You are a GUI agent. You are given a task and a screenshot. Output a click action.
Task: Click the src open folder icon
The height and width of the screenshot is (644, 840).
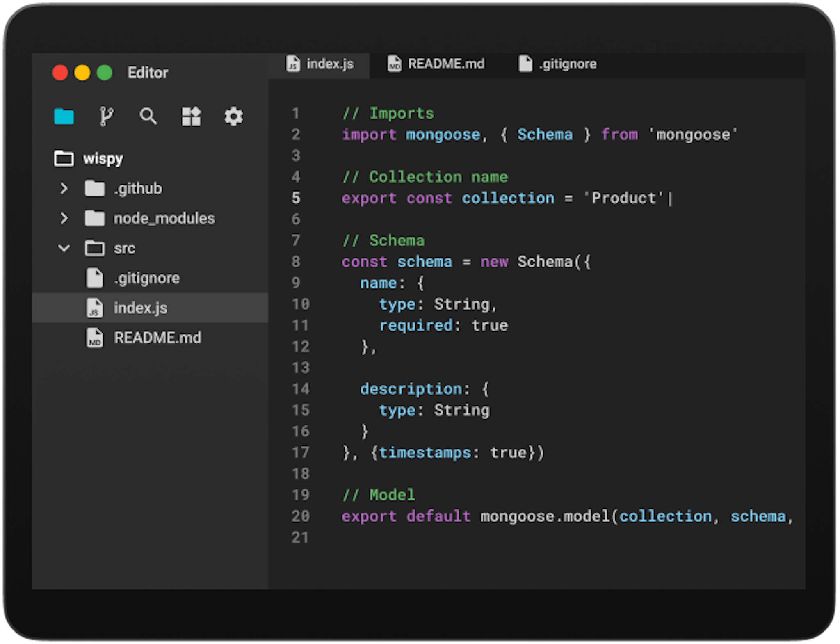(x=95, y=248)
